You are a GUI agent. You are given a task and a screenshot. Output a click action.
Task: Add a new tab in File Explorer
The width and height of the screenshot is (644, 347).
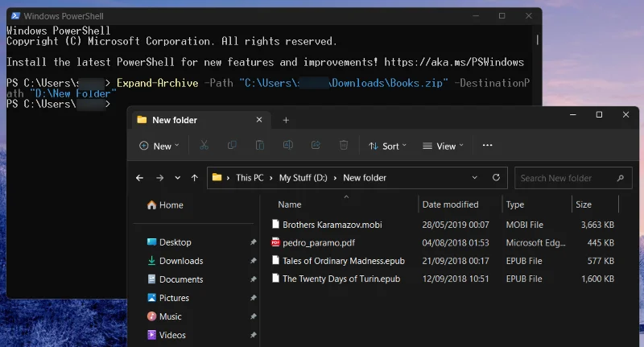286,120
